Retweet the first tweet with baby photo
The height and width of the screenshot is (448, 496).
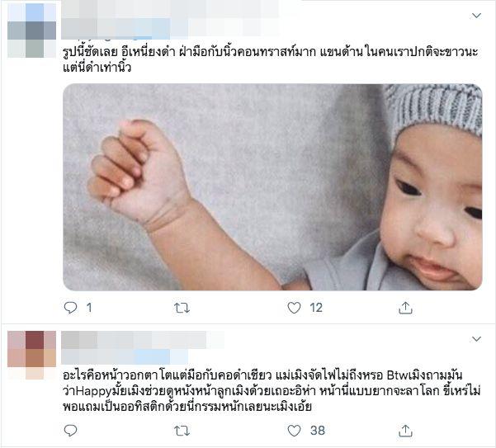coord(182,308)
